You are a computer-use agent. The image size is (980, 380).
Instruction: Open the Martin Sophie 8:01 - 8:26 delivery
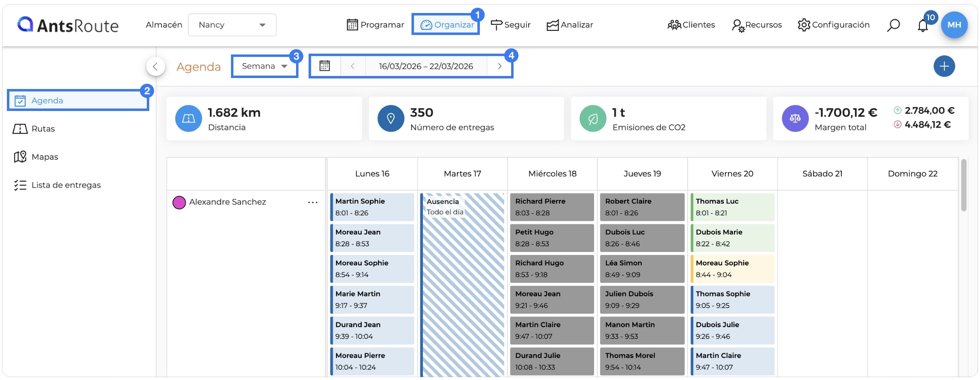click(372, 207)
